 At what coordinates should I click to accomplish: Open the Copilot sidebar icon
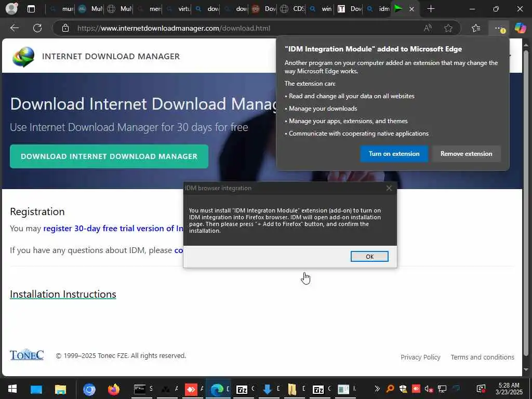coord(520,28)
